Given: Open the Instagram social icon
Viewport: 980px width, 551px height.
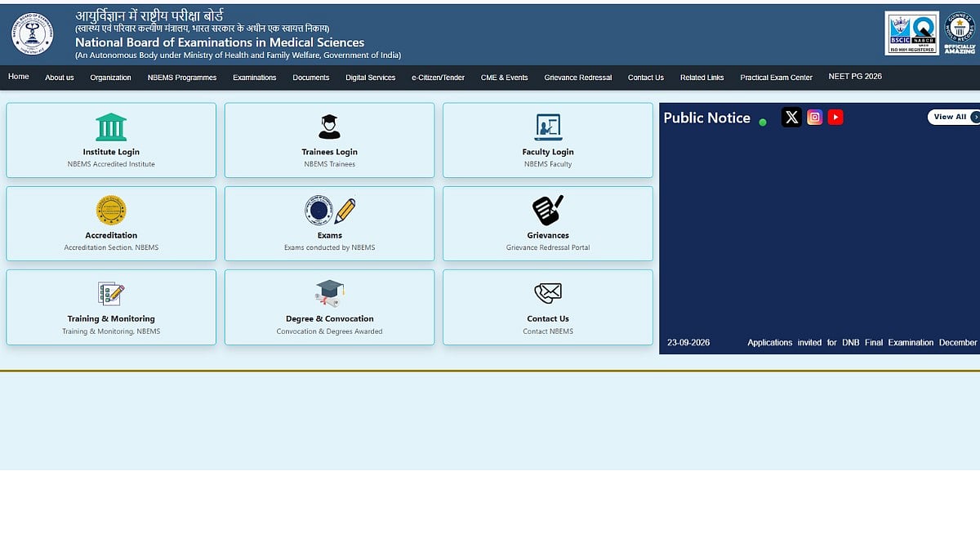Looking at the screenshot, I should (x=814, y=118).
